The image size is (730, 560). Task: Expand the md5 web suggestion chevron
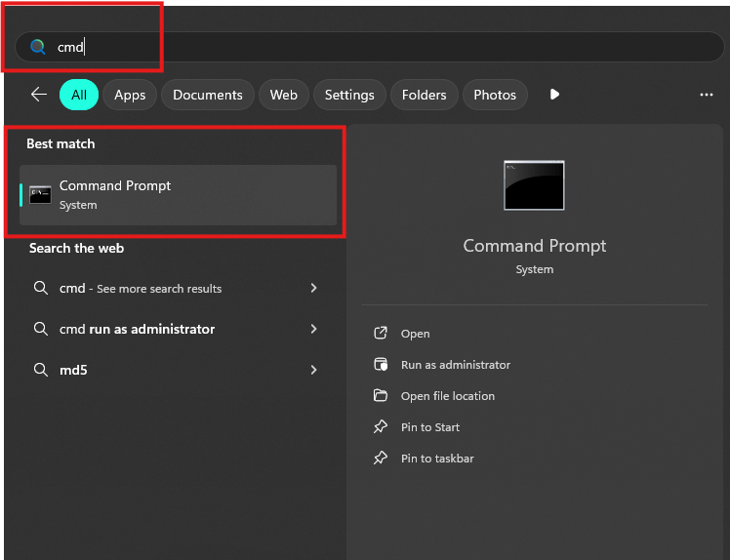[x=314, y=370]
